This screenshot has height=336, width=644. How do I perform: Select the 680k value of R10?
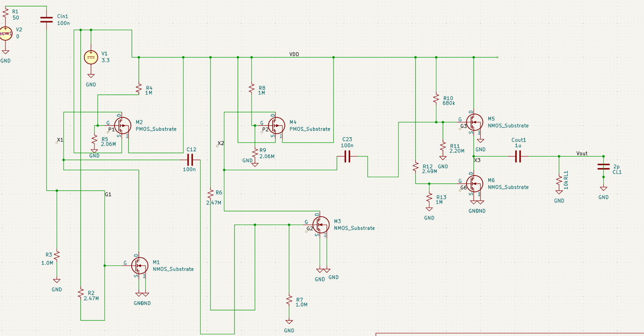pyautogui.click(x=449, y=103)
